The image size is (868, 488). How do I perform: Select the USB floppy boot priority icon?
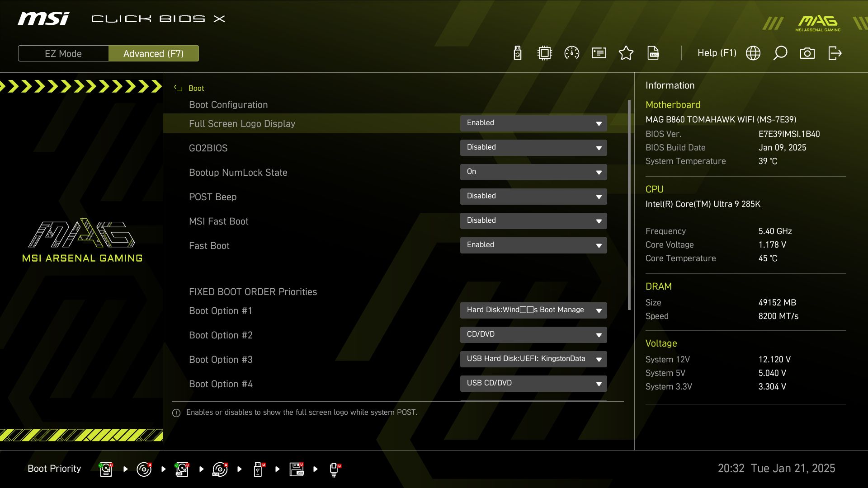(x=297, y=469)
